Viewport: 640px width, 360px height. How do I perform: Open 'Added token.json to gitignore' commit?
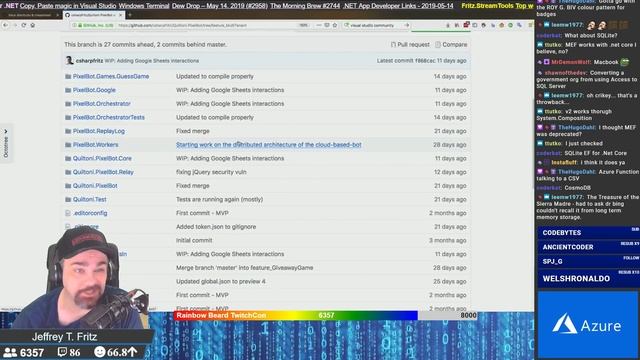click(216, 227)
